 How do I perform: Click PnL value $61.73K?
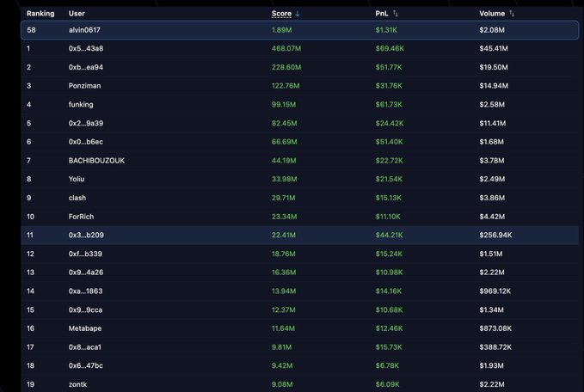tap(389, 105)
